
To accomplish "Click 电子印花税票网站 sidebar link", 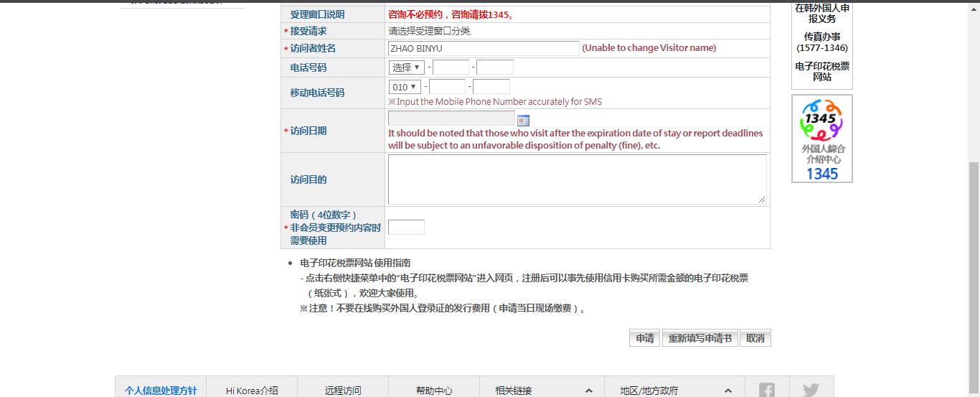I will [x=822, y=71].
